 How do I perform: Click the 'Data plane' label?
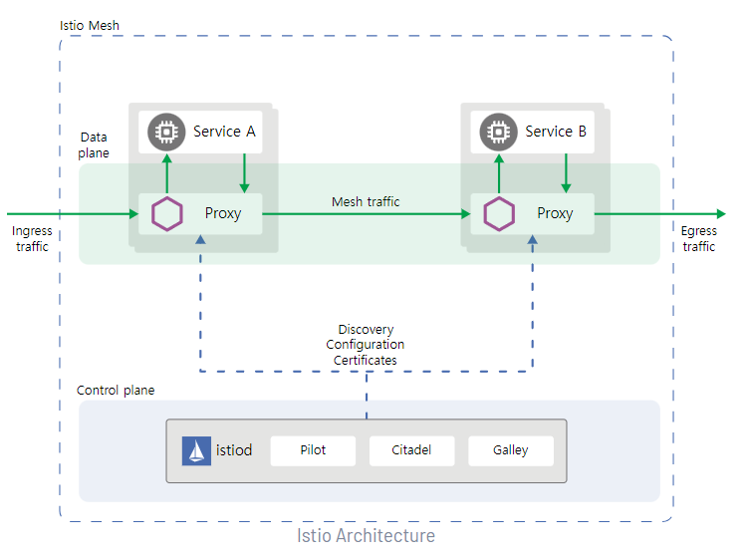tap(94, 144)
